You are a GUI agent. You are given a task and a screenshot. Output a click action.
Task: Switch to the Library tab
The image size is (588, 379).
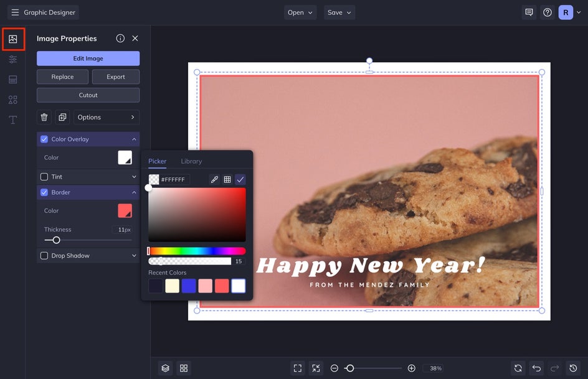pyautogui.click(x=191, y=161)
